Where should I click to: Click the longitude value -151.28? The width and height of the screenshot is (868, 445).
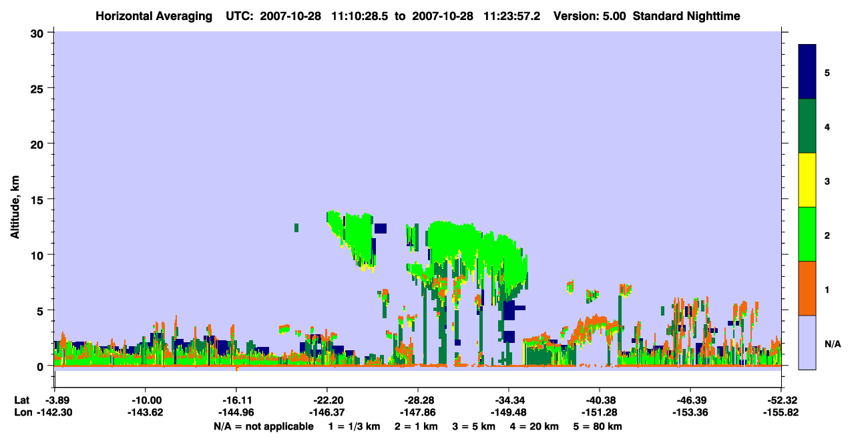(600, 413)
